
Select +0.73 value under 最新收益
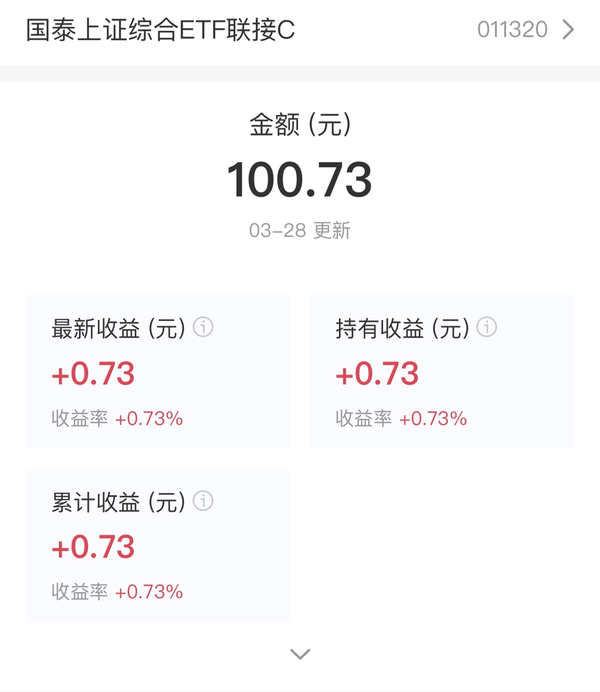[x=93, y=374]
